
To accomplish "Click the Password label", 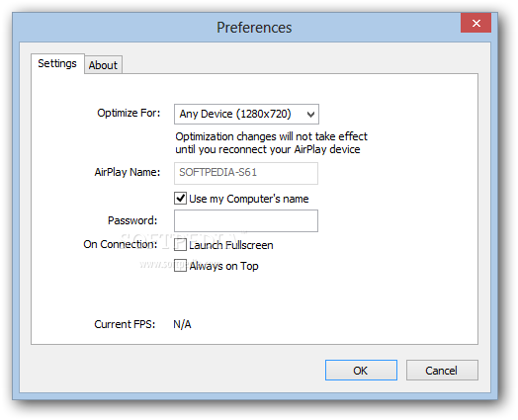I will pyautogui.click(x=132, y=220).
